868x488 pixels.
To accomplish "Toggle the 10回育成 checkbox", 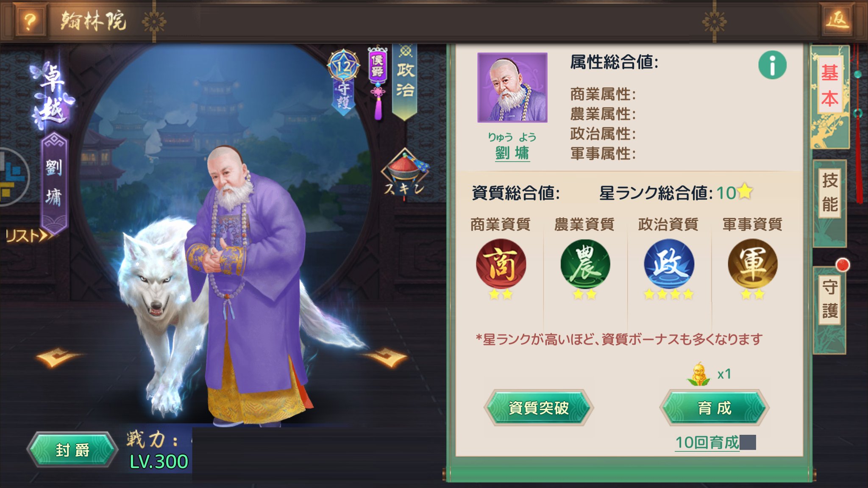I will [x=748, y=442].
